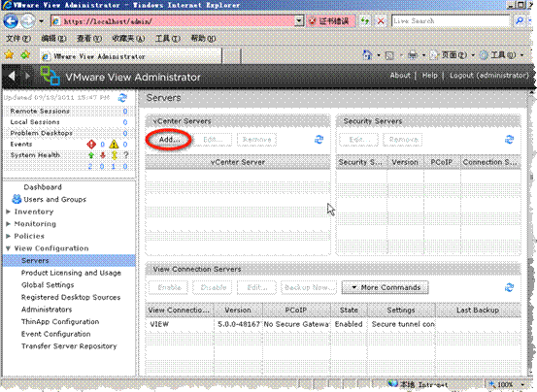
Task: Open Registered Desktop Sources
Action: (x=71, y=297)
